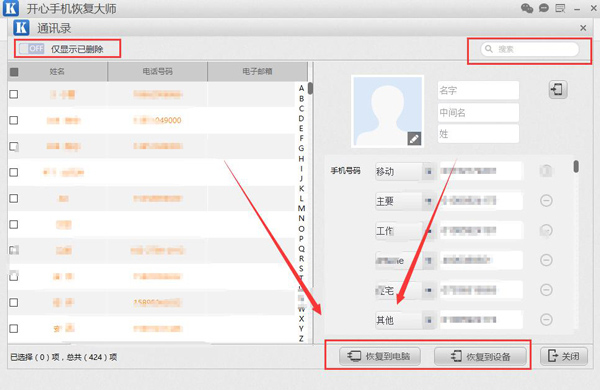The height and width of the screenshot is (390, 600).
Task: Click the 恢复到电脑 button
Action: (x=380, y=356)
